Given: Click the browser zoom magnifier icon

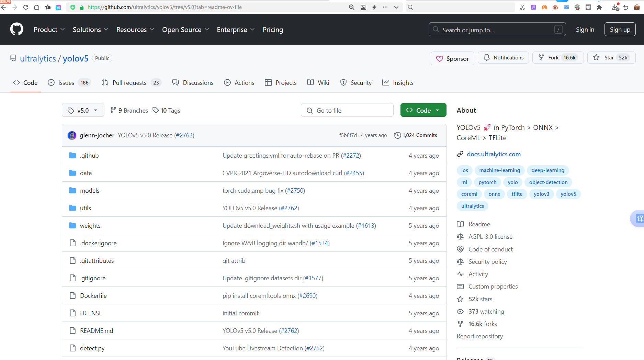Looking at the screenshot, I should point(352,7).
